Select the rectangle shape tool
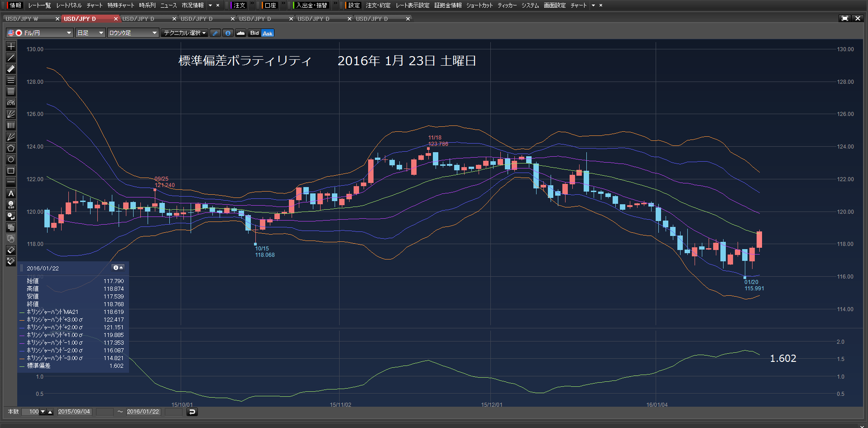The height and width of the screenshot is (428, 868). (11, 171)
